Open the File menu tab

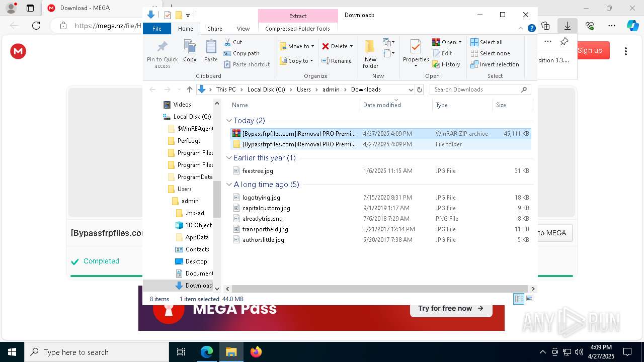[x=157, y=29]
